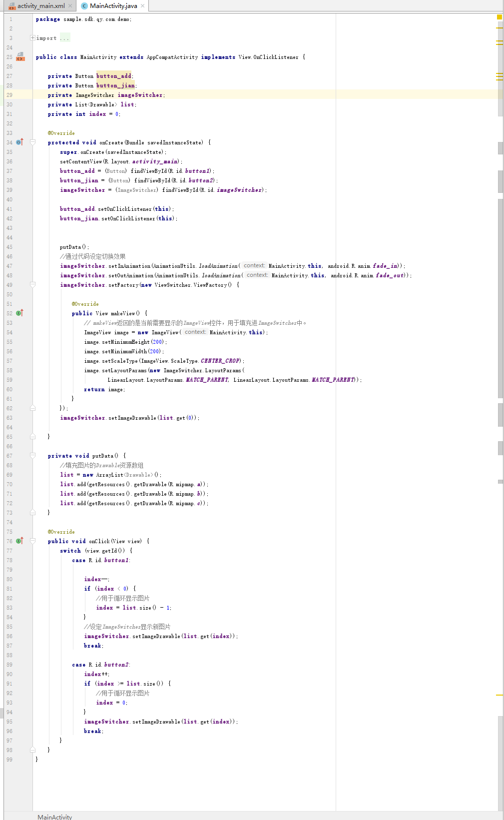Click yellow inspection status indicator at top right
The width and height of the screenshot is (504, 820).
[499, 17]
